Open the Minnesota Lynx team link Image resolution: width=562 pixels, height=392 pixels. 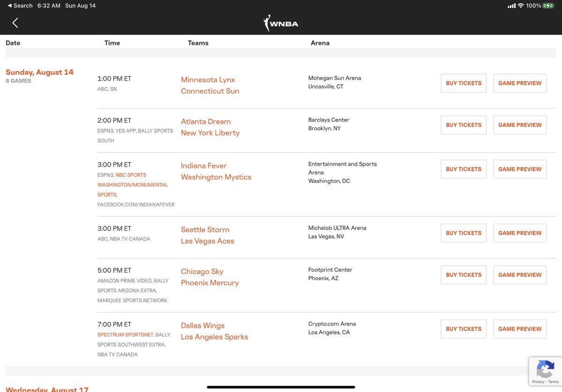point(208,80)
